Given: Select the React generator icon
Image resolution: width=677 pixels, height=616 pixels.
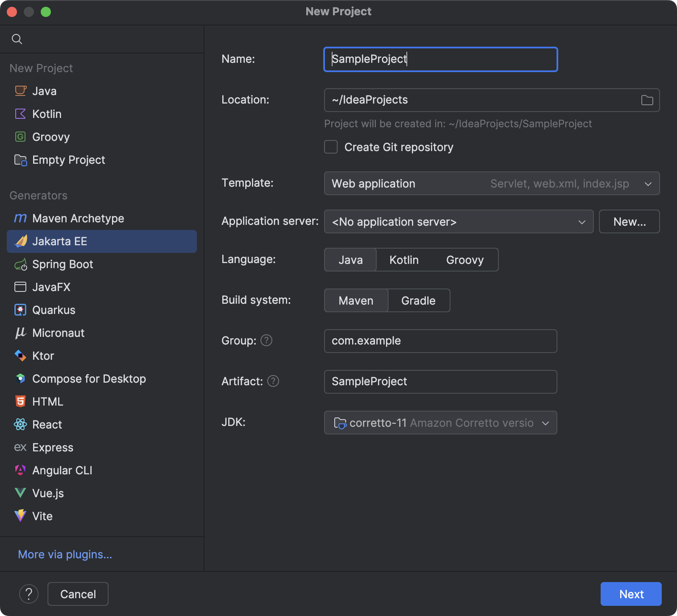Looking at the screenshot, I should point(20,425).
